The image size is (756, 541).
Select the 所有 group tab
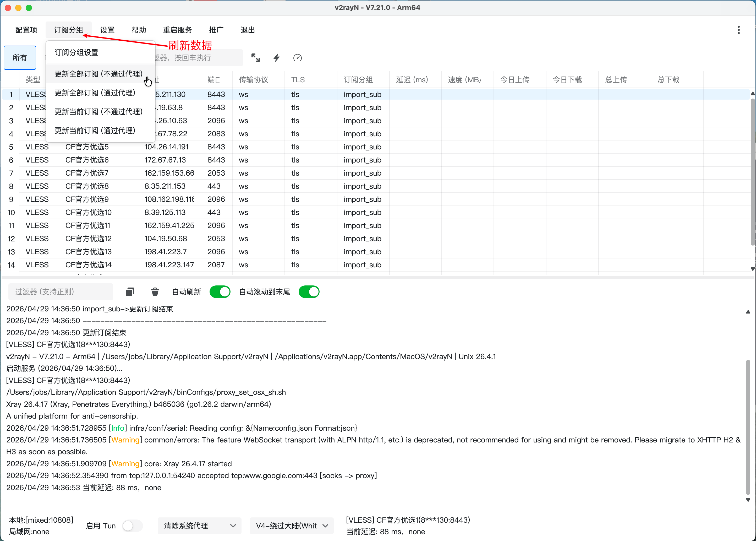pyautogui.click(x=20, y=58)
